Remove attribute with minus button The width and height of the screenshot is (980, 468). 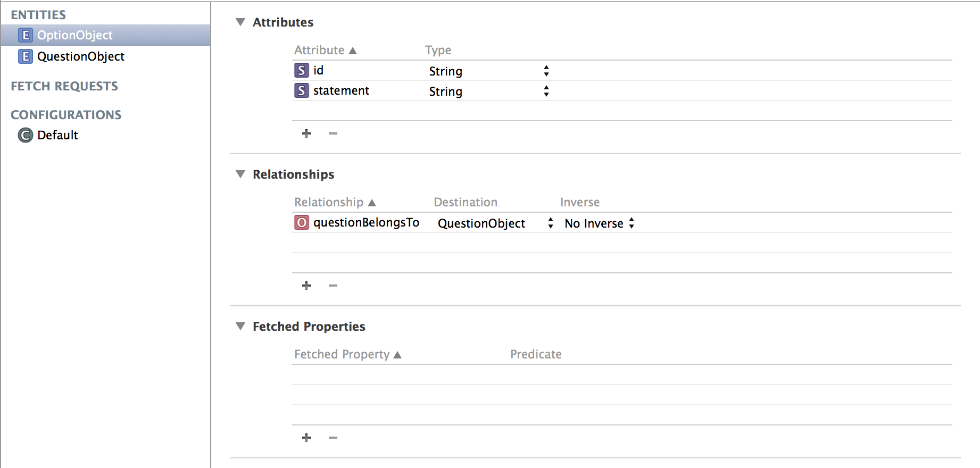tap(333, 133)
